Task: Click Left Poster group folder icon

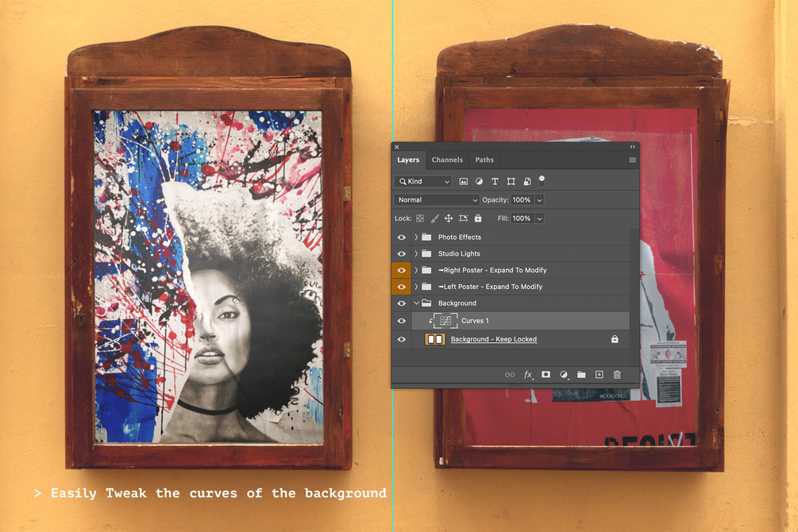Action: click(426, 287)
